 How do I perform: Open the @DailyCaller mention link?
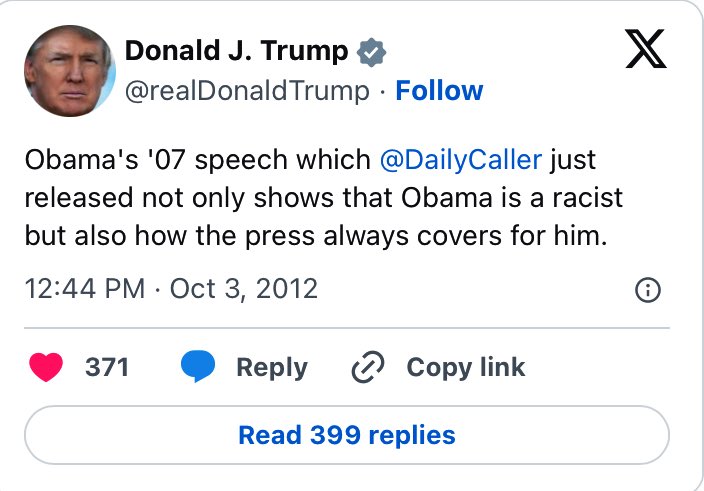pos(461,160)
